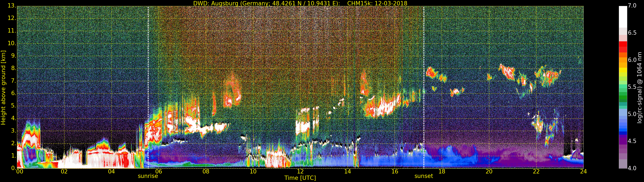Click the '7.' height tick label

pos(14,81)
